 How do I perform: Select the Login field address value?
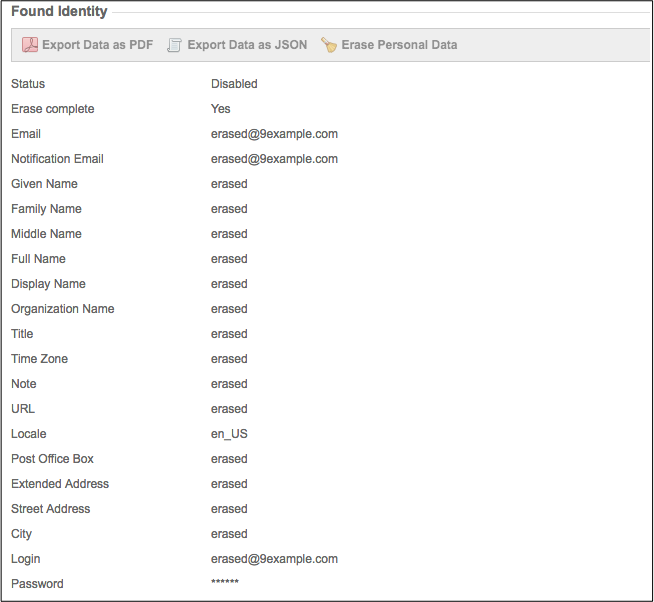(x=274, y=559)
